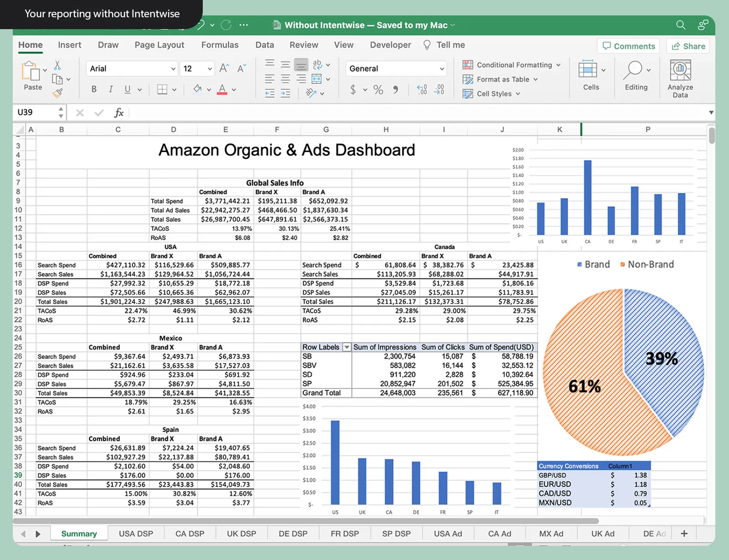Click the Increase Indent icon
The image size is (729, 560).
pos(286,94)
